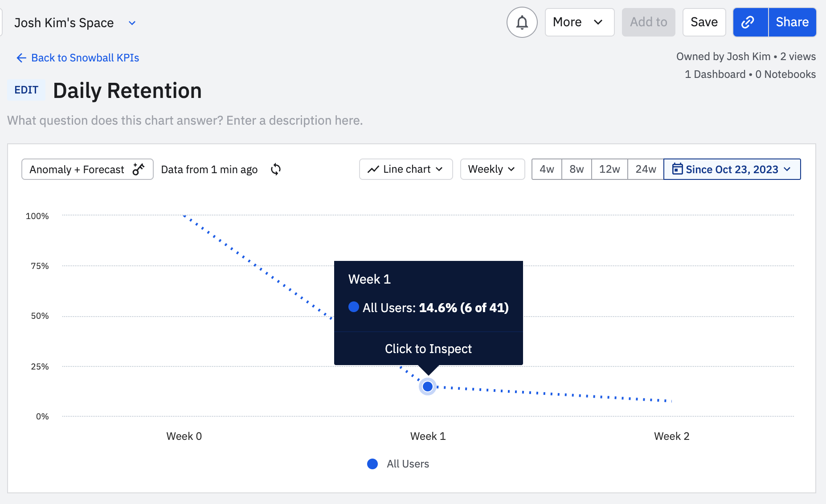Open the Since Oct 23, 2023 date picker

click(x=732, y=169)
